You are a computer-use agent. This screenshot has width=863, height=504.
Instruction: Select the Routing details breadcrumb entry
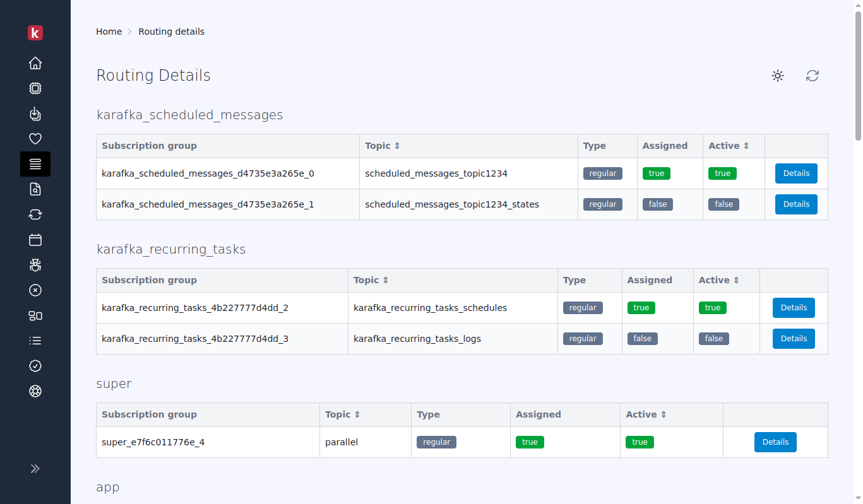171,31
